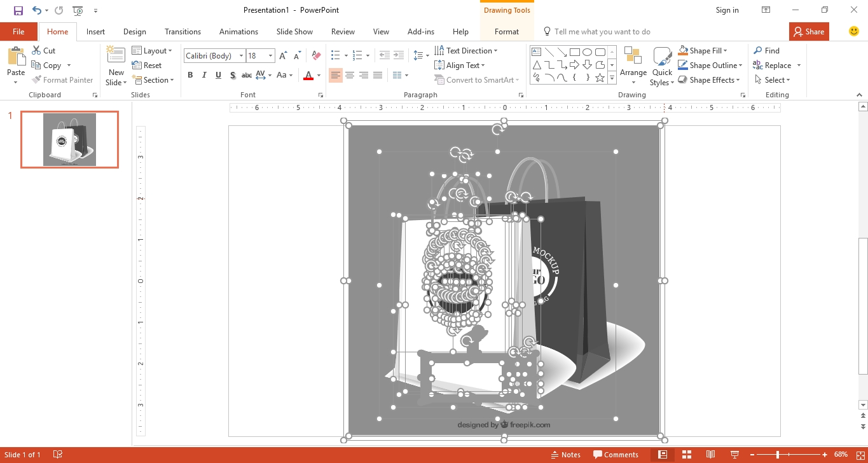Toggle italic formatting

pos(203,75)
